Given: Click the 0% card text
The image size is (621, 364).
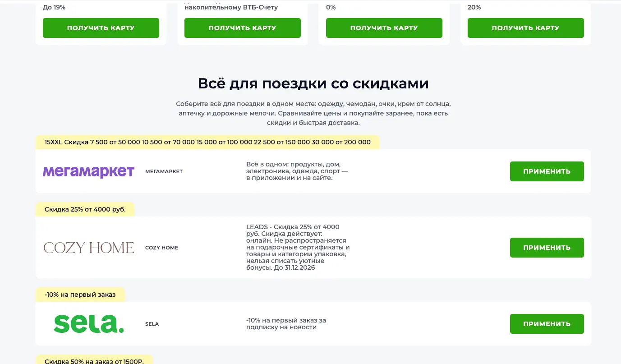Looking at the screenshot, I should (331, 7).
